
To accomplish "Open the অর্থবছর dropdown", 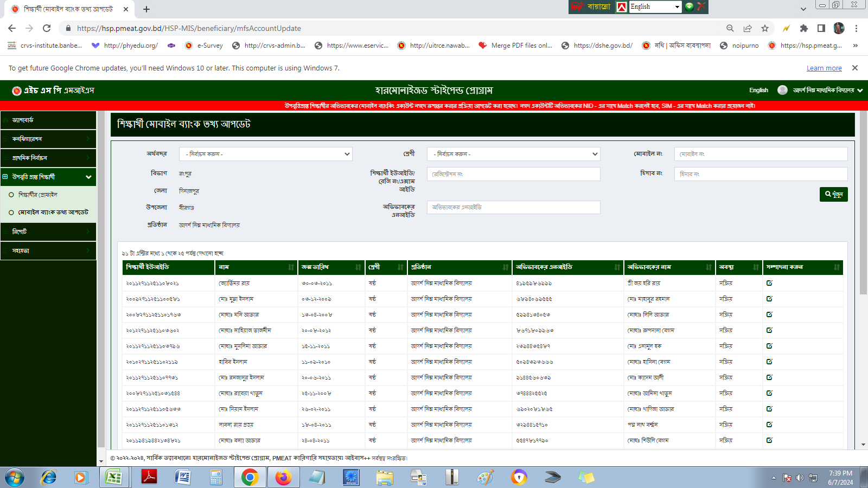I will pyautogui.click(x=265, y=155).
